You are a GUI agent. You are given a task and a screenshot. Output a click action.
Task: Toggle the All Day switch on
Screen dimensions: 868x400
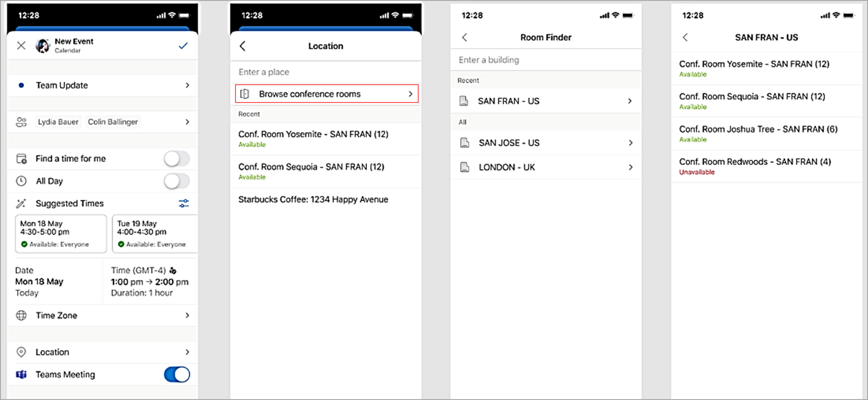coord(176,180)
